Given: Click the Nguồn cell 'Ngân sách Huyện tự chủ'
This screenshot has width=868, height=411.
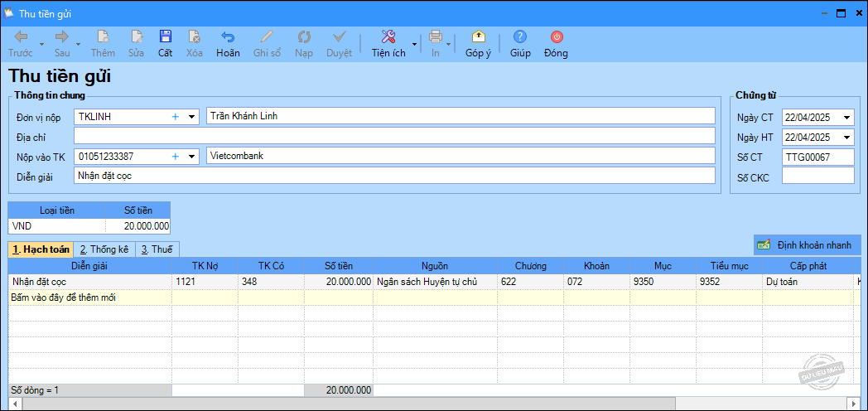Looking at the screenshot, I should (435, 282).
